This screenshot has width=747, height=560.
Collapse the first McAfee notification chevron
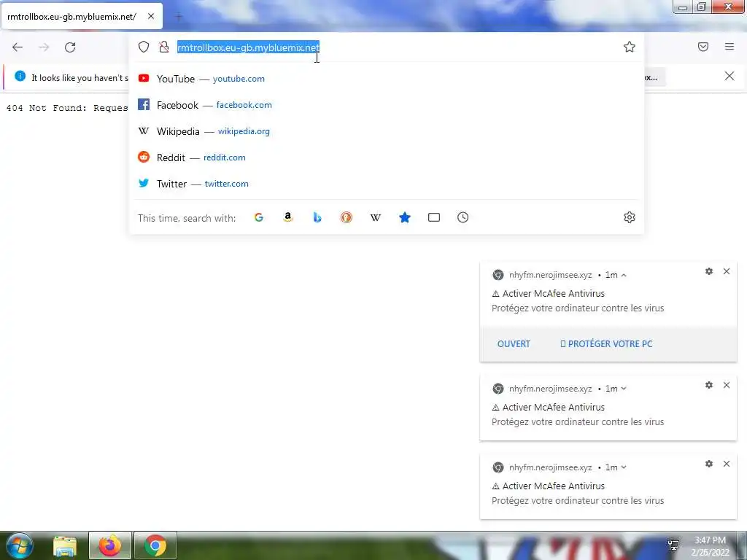(x=624, y=275)
